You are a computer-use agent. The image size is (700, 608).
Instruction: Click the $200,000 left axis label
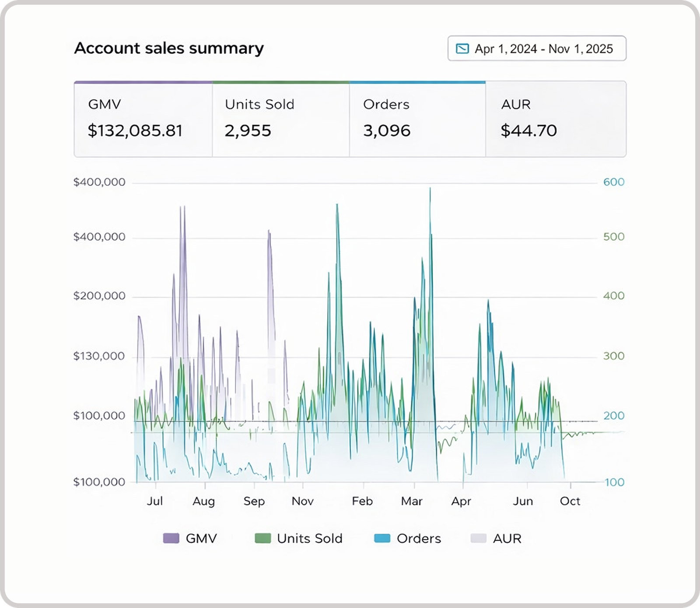click(x=99, y=296)
